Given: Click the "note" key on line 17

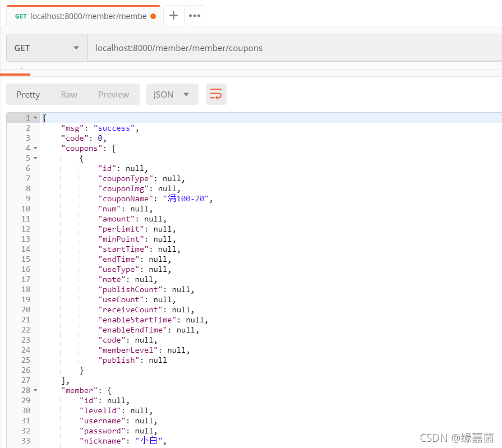Looking at the screenshot, I should (112, 279).
